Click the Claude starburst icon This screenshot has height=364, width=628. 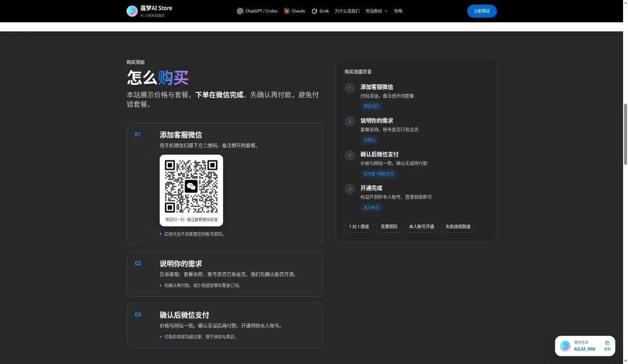coord(287,11)
